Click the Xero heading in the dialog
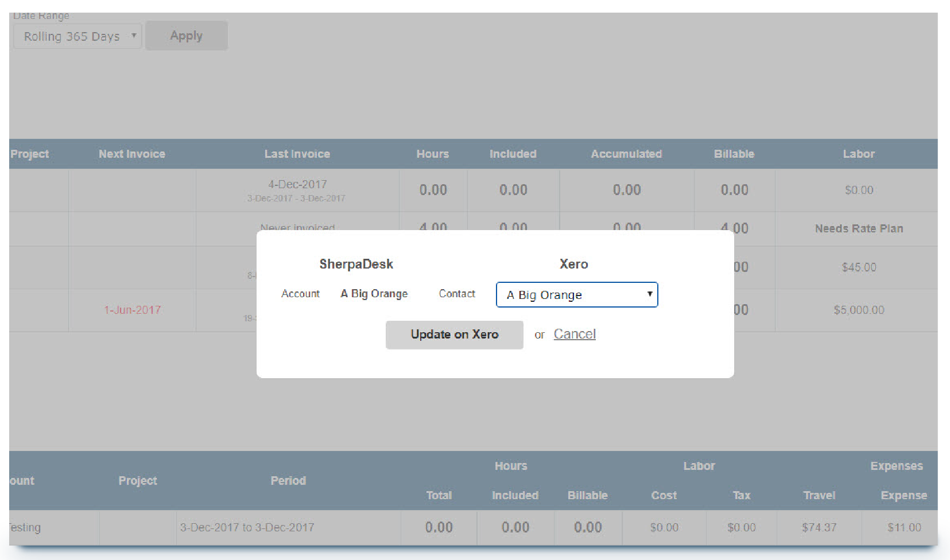The image size is (950, 560). (x=574, y=264)
